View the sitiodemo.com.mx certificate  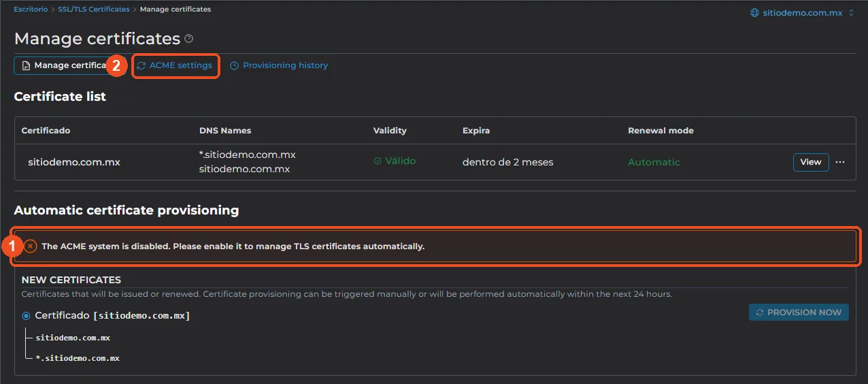pyautogui.click(x=811, y=162)
